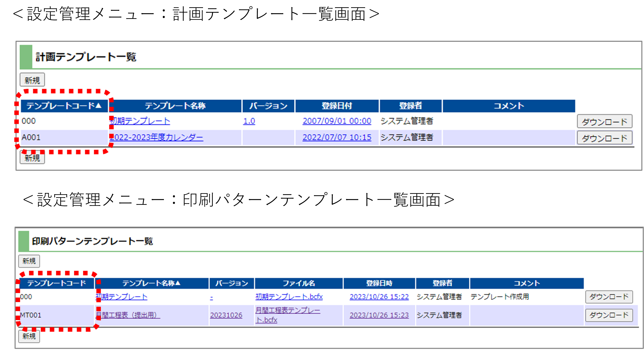Image resolution: width=644 pixels, height=352 pixels.
Task: Click 登録者 header in 印刷パターンテンプレート一覧
Action: click(443, 283)
